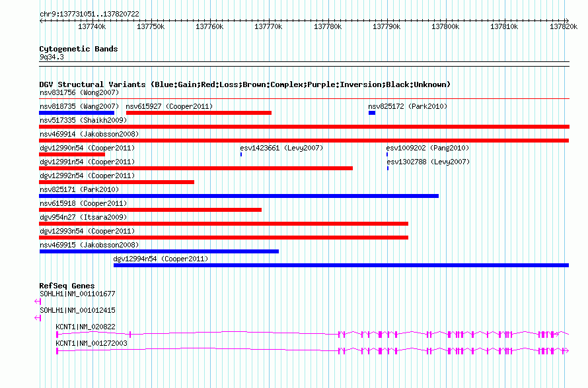Open variant nsv825171 (Park2010) label
The width and height of the screenshot is (588, 388).
[x=79, y=189]
